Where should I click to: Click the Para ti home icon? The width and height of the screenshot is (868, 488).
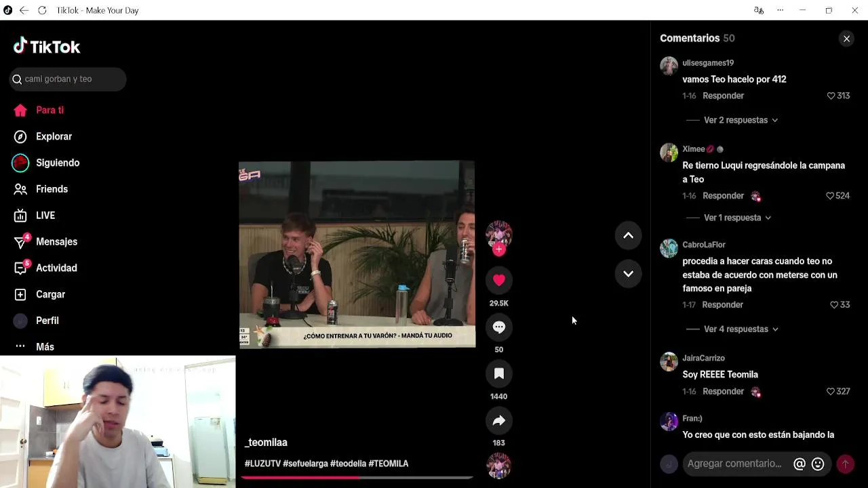pos(20,110)
